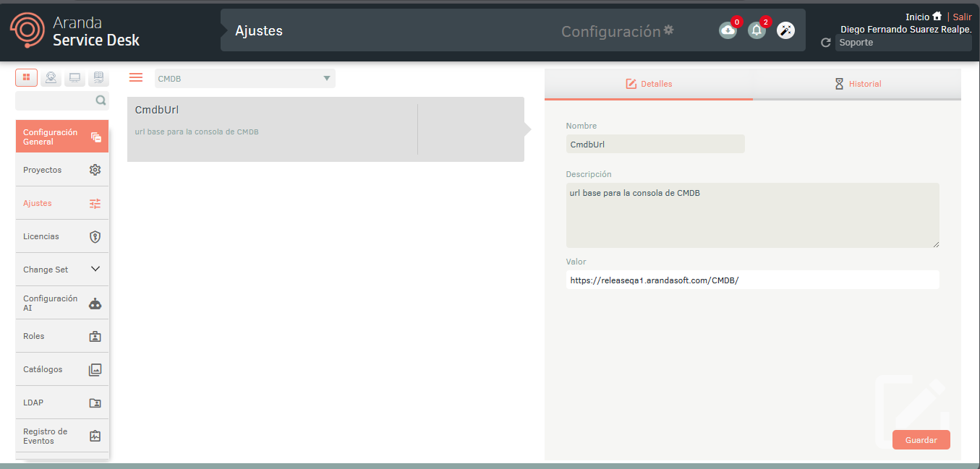Viewport: 980px width, 469px height.
Task: Open the book icon in sidebar
Action: [98, 78]
